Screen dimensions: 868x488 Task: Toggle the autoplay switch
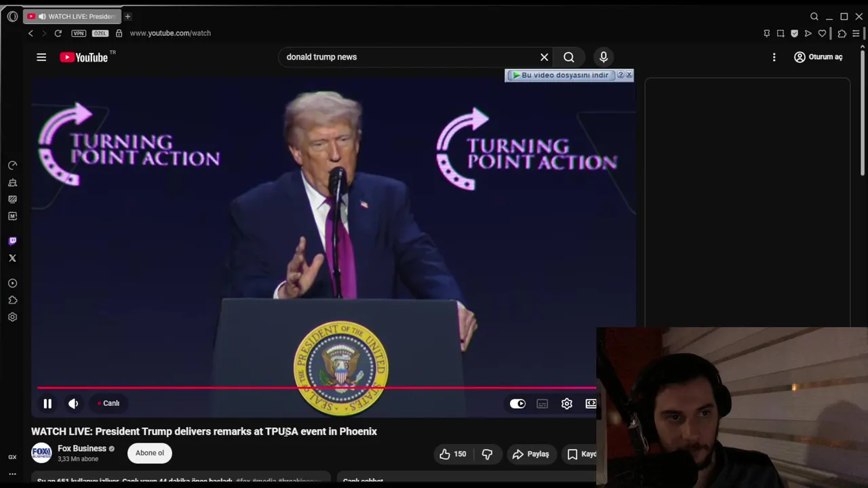[517, 403]
